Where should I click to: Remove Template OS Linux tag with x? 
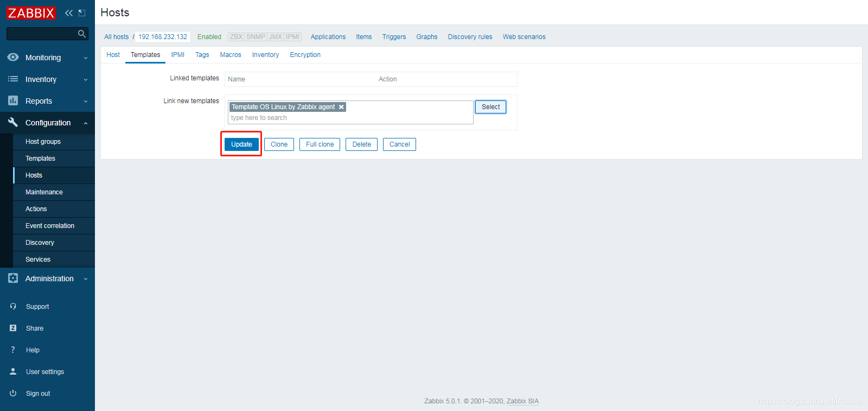coord(341,107)
